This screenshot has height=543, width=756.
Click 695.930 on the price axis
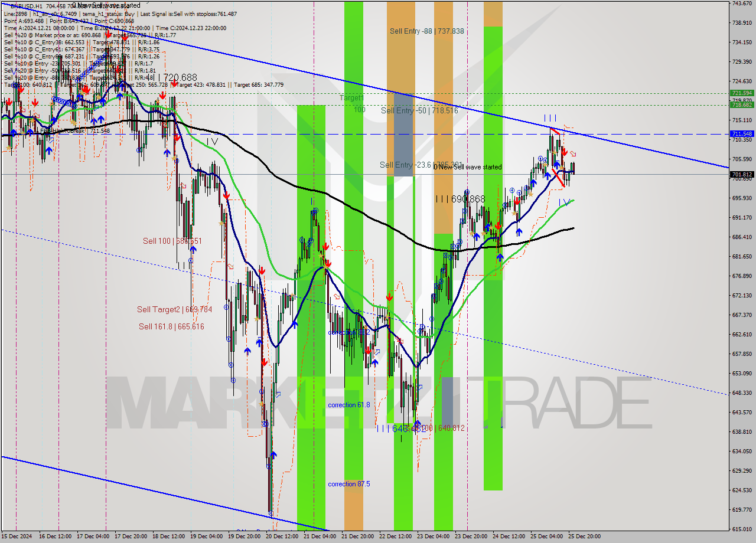tap(742, 198)
